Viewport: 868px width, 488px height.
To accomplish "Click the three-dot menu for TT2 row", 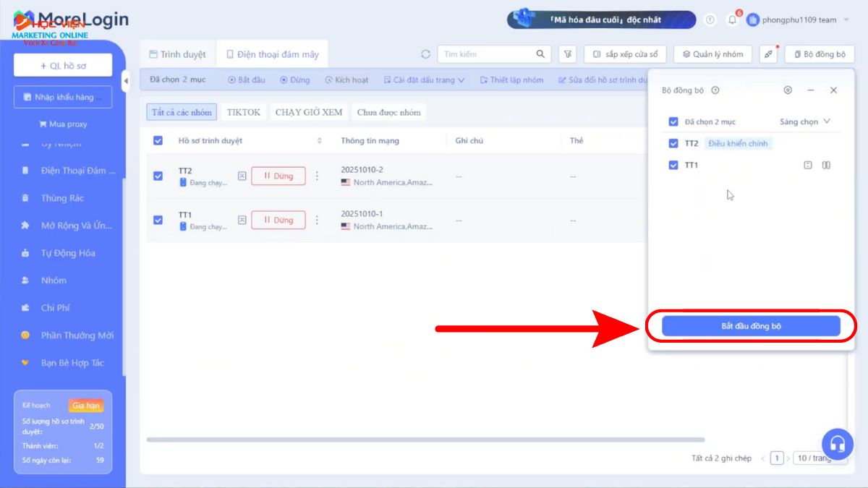I will (316, 176).
